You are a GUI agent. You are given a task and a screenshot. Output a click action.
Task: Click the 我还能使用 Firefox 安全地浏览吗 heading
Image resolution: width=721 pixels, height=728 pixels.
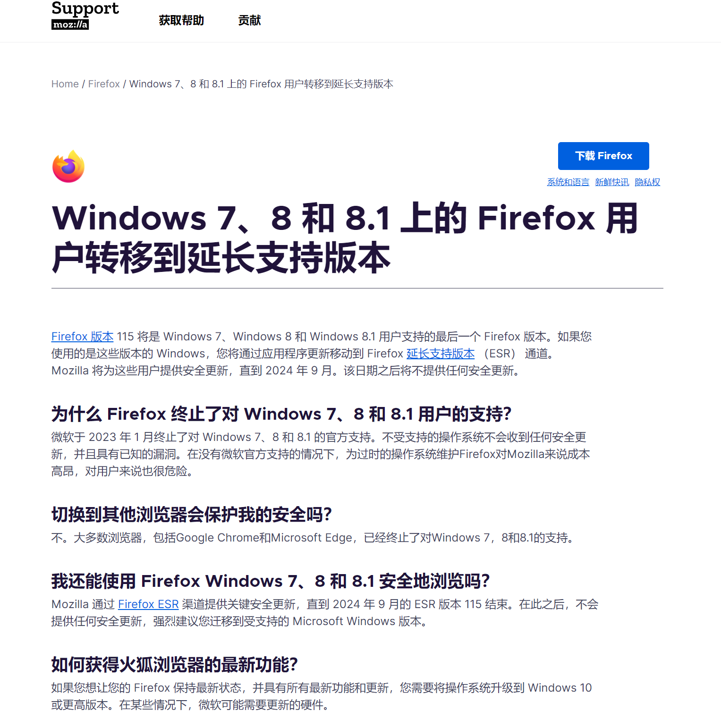click(x=271, y=581)
